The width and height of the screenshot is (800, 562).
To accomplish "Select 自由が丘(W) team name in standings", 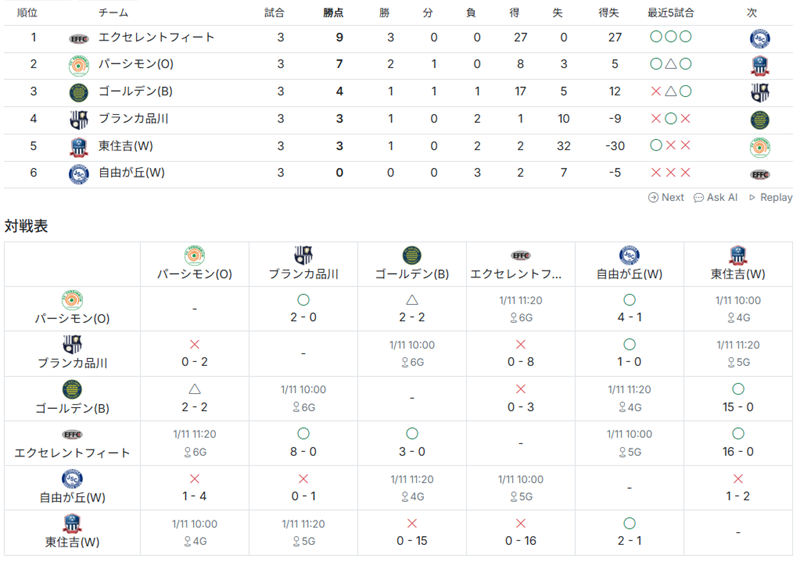I will (132, 173).
